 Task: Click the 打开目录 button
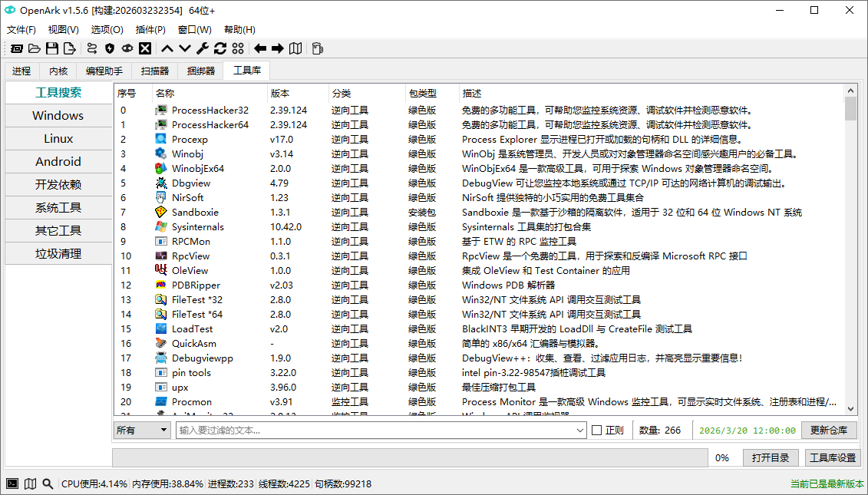click(771, 457)
